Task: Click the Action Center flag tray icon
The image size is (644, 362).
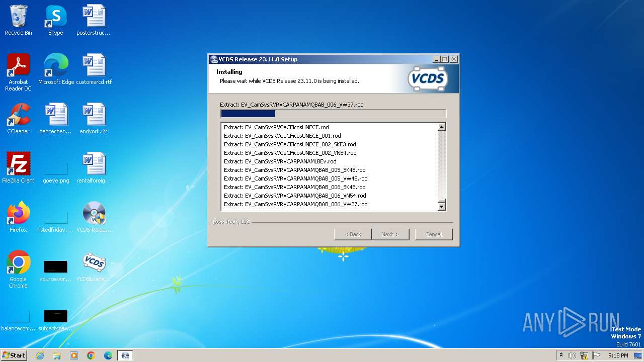Action: (x=596, y=355)
